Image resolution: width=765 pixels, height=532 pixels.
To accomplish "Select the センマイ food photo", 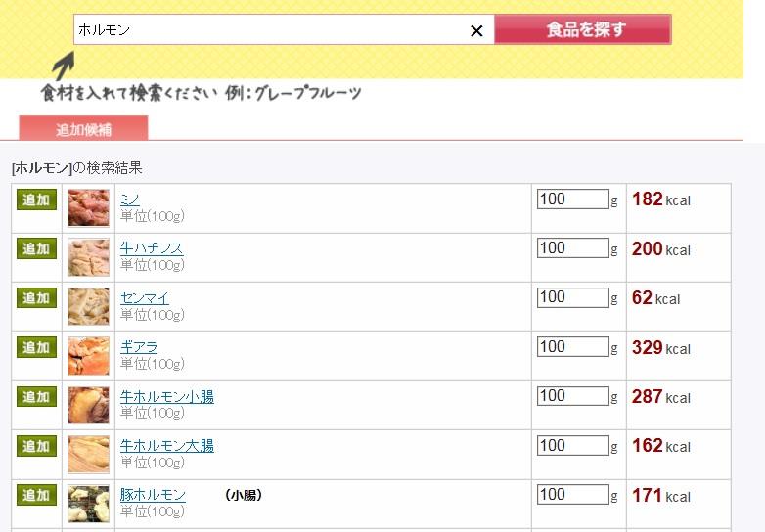I will pos(88,306).
